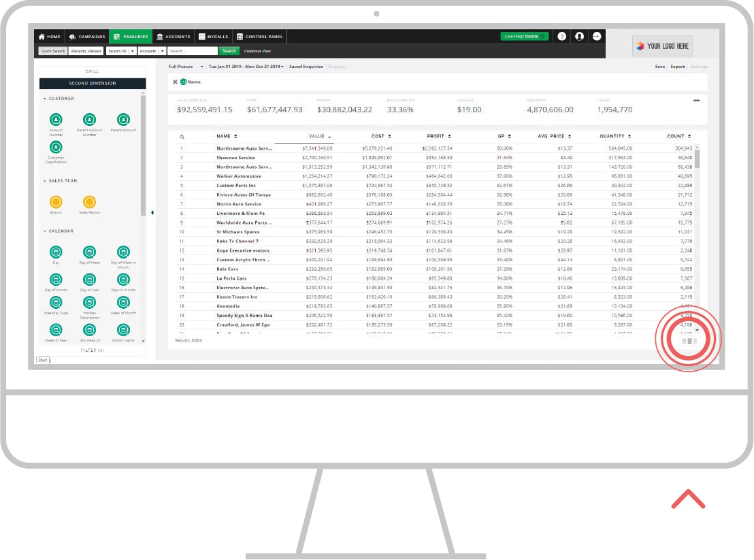Select the ISO Week of calendar icon
This screenshot has height=560, width=754.
[x=89, y=330]
